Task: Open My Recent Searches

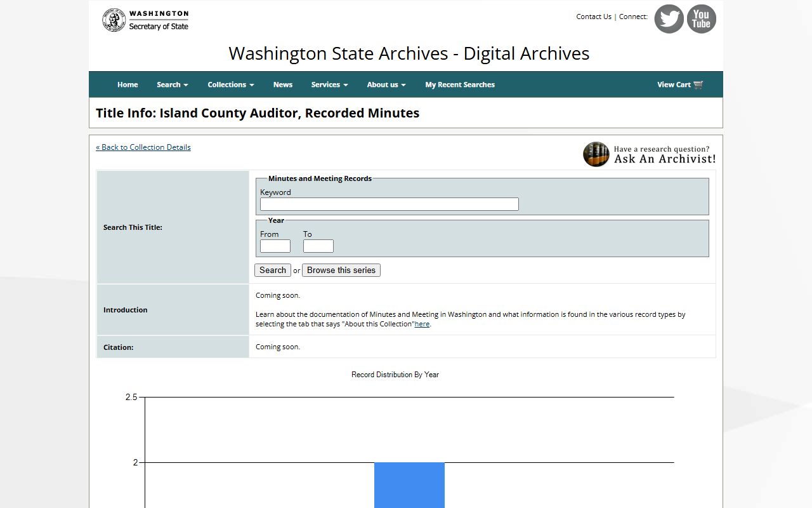Action: [460, 84]
